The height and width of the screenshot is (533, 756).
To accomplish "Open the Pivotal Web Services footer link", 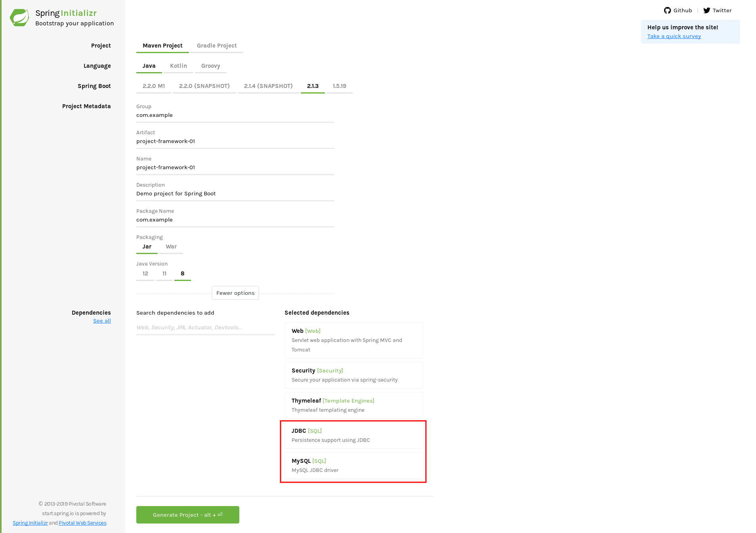I will pyautogui.click(x=82, y=523).
